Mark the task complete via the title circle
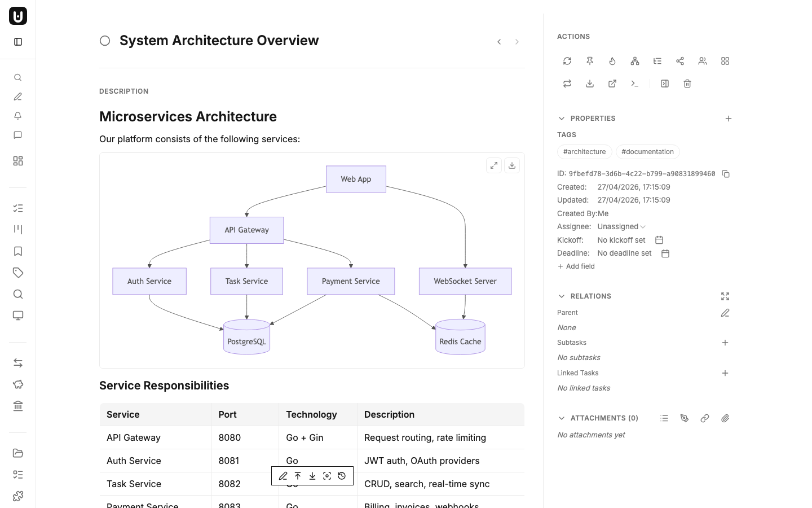The image size is (812, 508). pyautogui.click(x=105, y=41)
